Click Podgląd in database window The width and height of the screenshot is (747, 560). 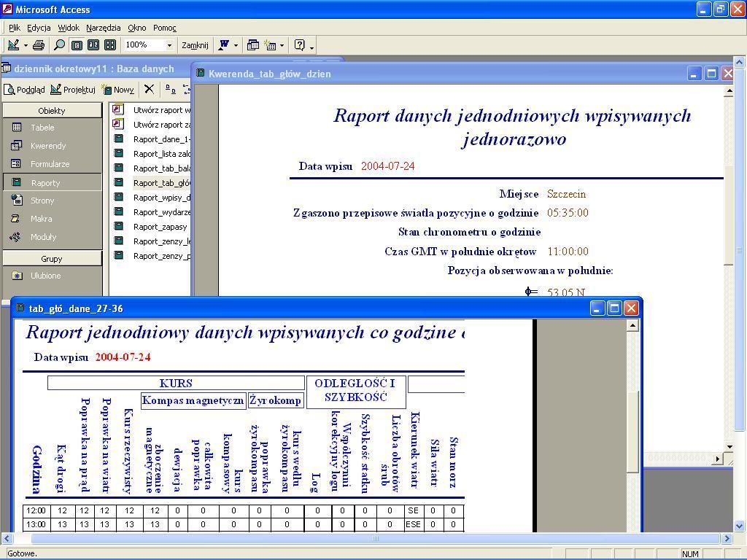25,90
